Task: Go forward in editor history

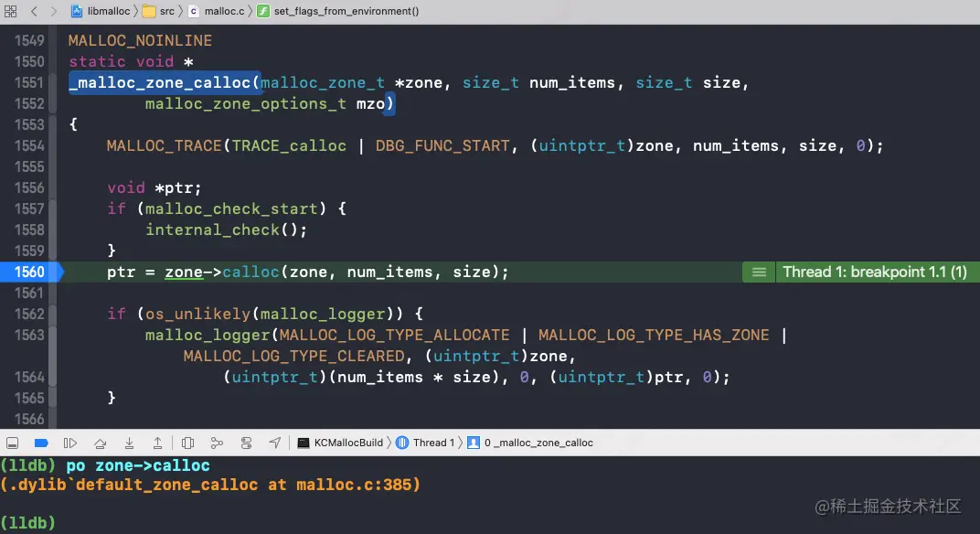Action: (x=54, y=11)
